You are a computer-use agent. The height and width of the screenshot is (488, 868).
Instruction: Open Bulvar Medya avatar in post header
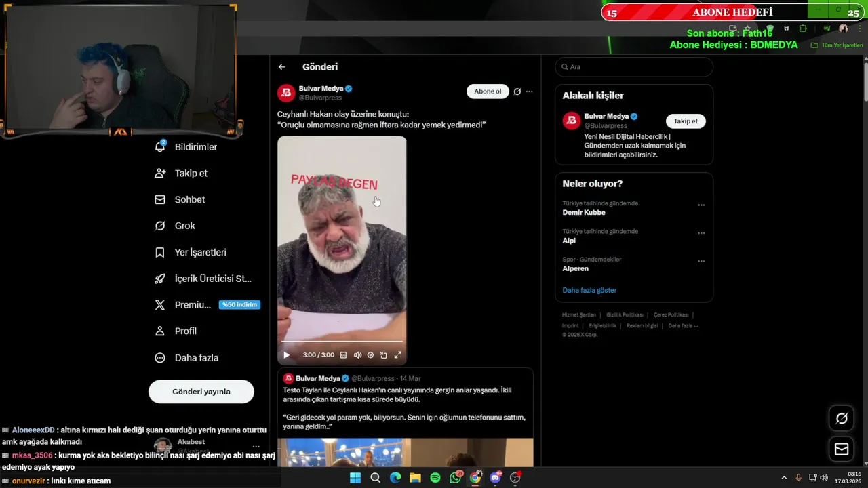pyautogui.click(x=286, y=93)
